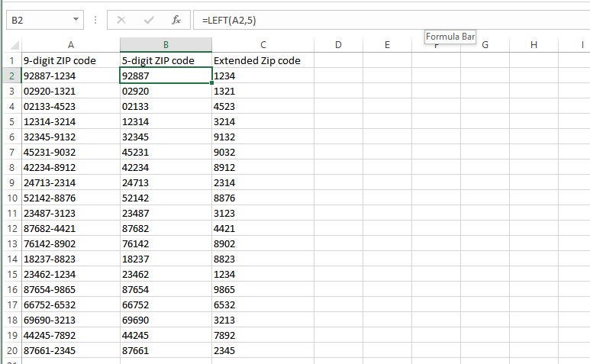Click cell '5-digit ZIP code' header
The height and width of the screenshot is (364, 590).
point(166,60)
